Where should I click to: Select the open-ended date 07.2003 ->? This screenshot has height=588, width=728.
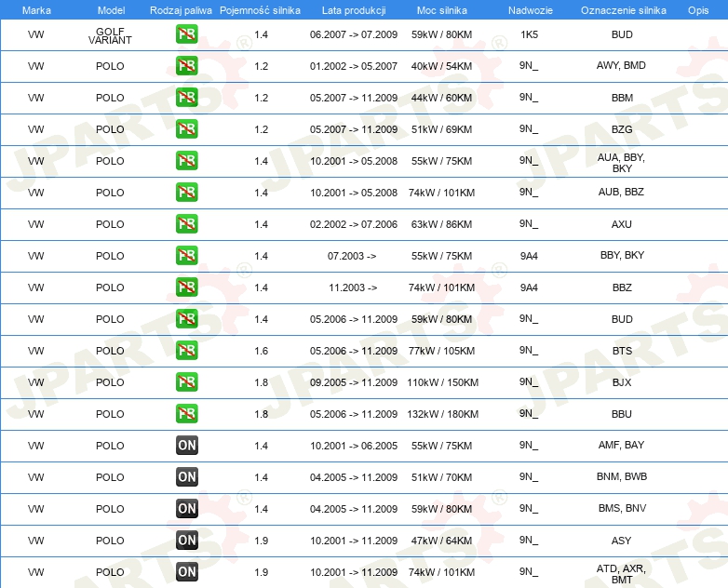click(352, 256)
